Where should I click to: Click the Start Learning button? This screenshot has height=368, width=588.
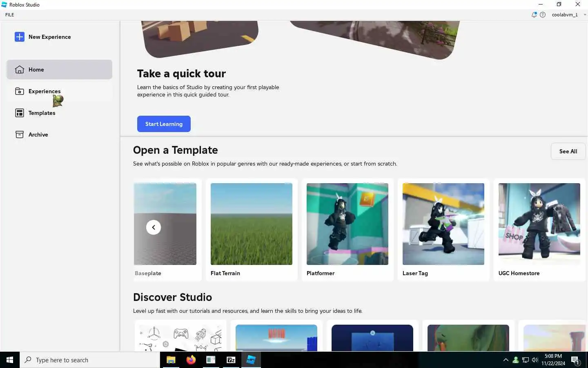164,124
